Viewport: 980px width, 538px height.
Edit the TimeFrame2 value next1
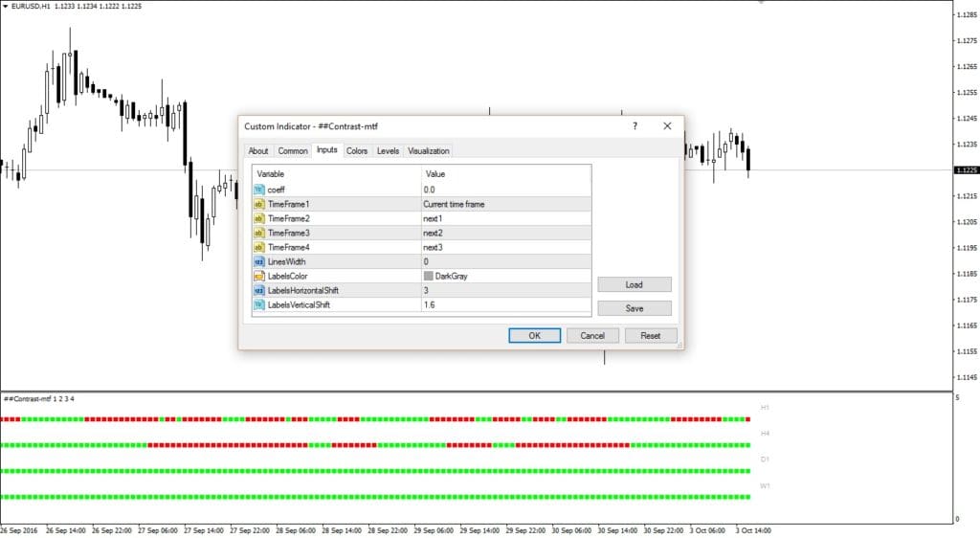tap(506, 218)
